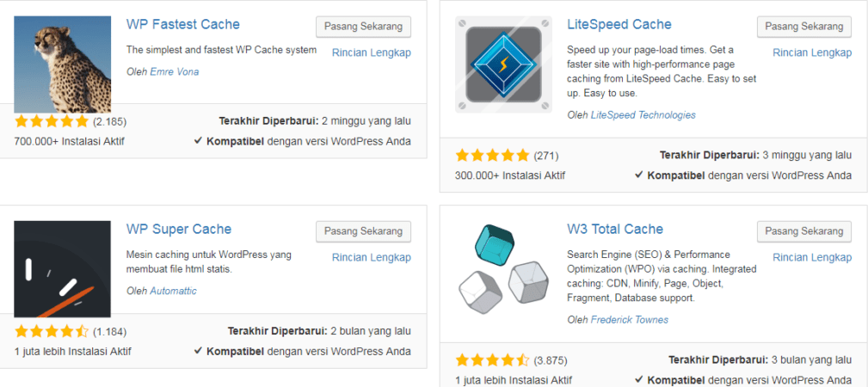Screen dimensions: 868x387
Task: Install WP Fastest Cache with Pasang Sekarang
Action: point(363,27)
